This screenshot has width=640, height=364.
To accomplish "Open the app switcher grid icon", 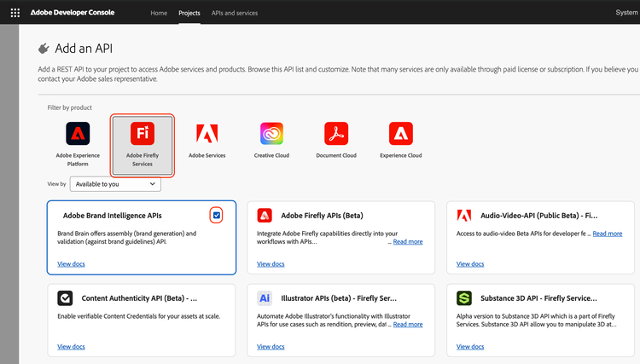I will (15, 13).
